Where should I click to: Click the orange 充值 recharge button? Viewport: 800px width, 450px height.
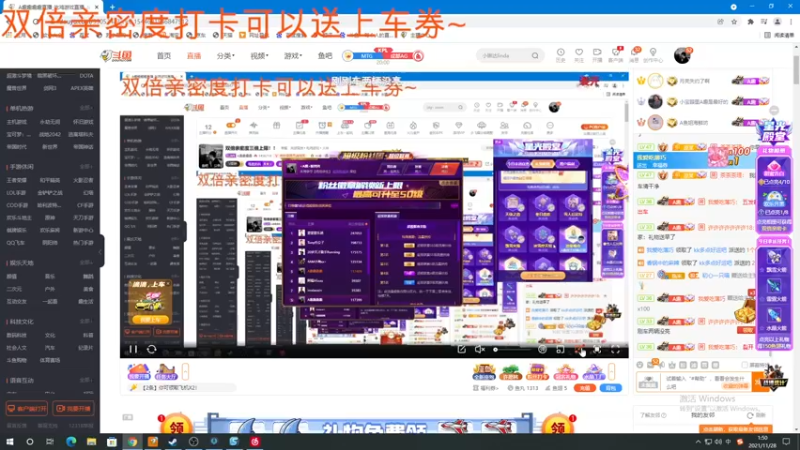click(585, 388)
